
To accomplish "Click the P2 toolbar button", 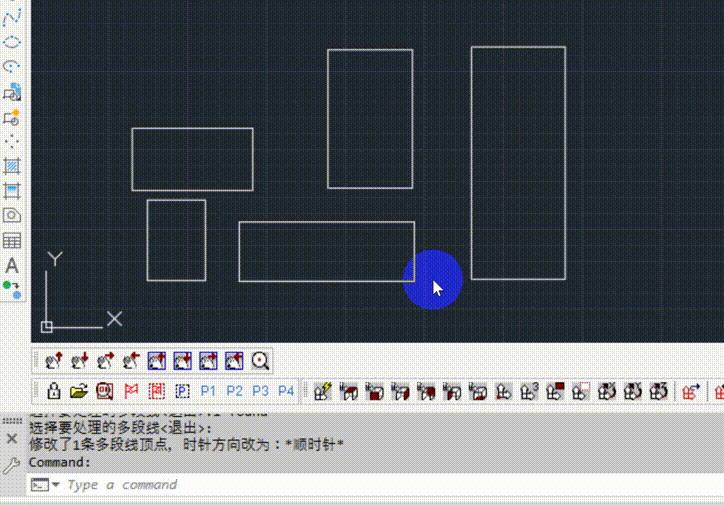I will [x=234, y=391].
